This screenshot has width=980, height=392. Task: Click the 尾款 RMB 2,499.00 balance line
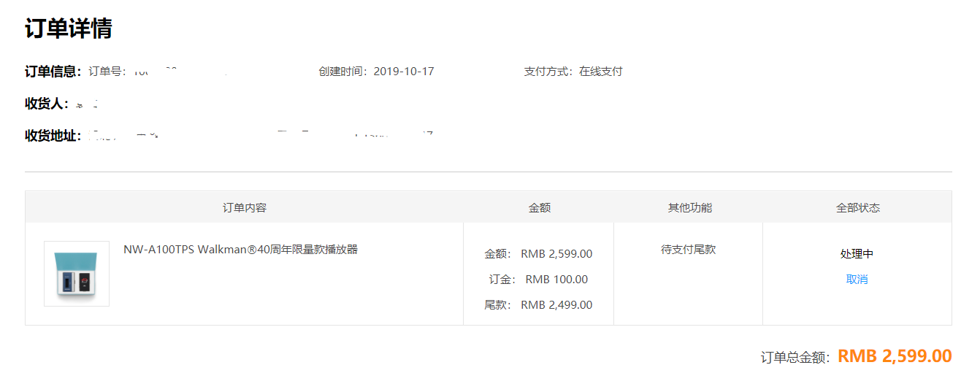pyautogui.click(x=538, y=305)
